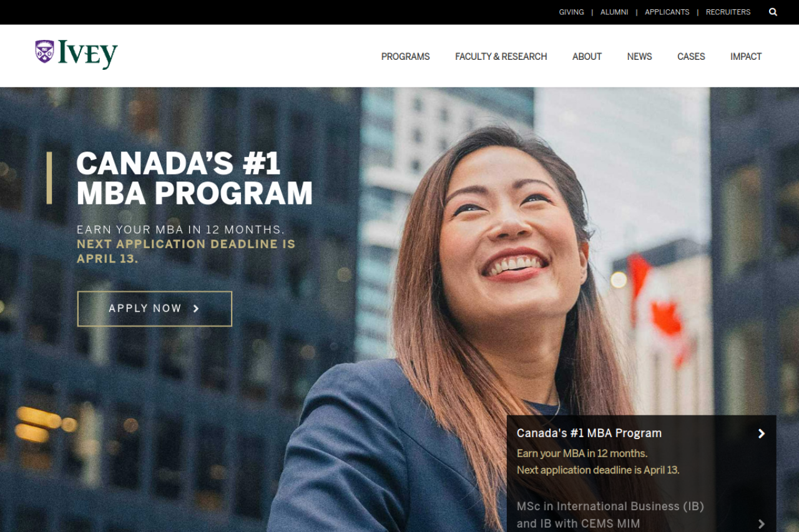Click the Canada's #1 MBA Program hero headline
Viewport: 799px width, 532px height.
tap(194, 178)
